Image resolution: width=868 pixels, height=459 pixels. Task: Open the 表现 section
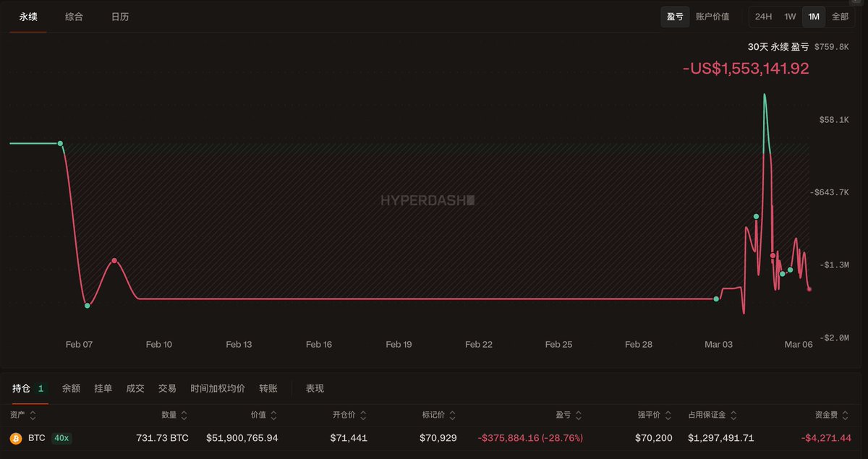(x=315, y=388)
